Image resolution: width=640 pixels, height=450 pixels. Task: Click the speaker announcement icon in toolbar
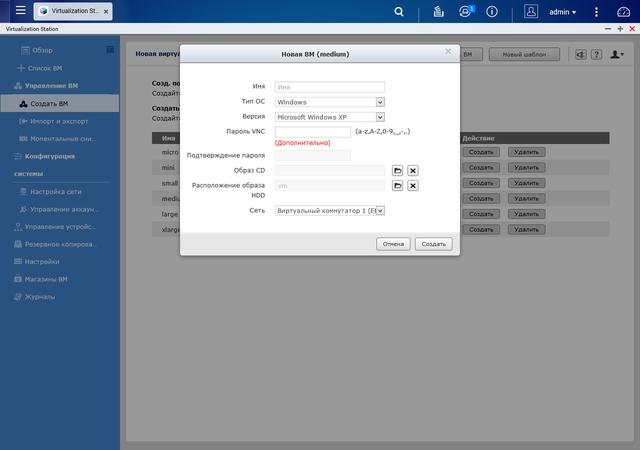(580, 54)
